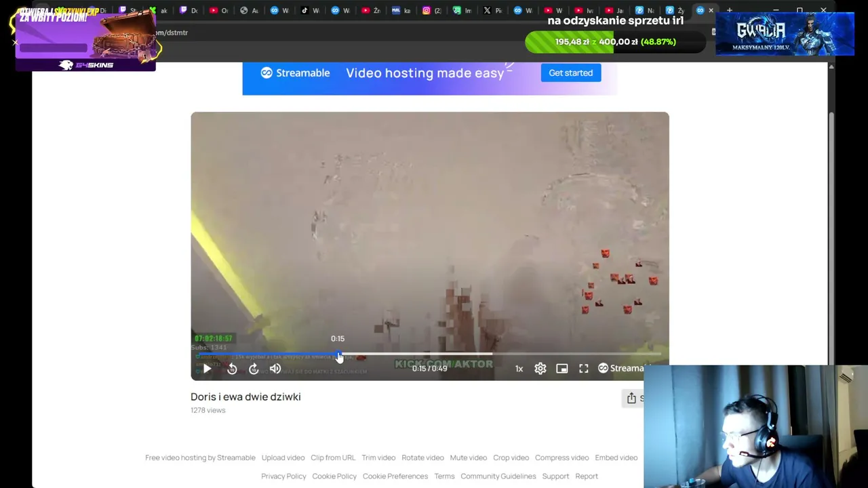
Task: Open the Free video hosting by Streamable link
Action: pos(200,457)
